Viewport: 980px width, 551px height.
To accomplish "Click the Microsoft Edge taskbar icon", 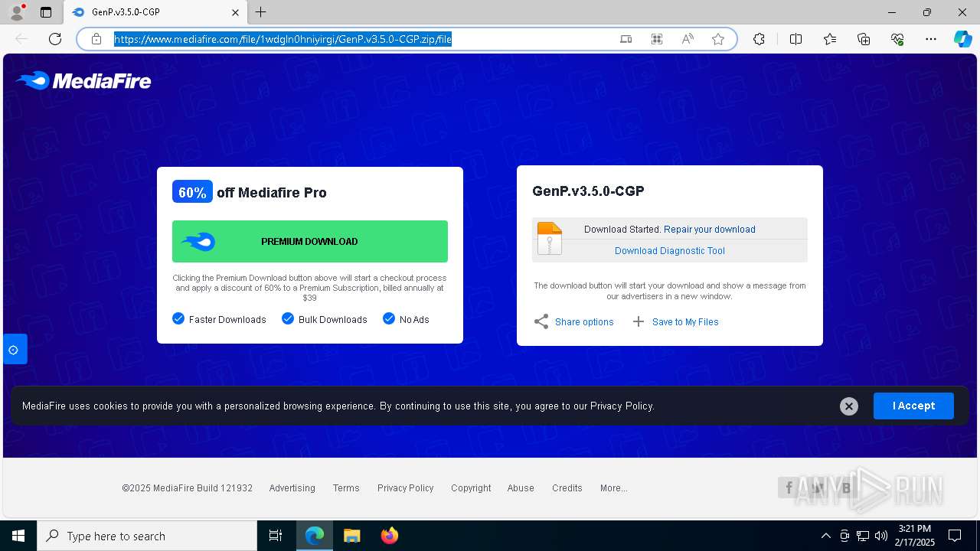I will (x=315, y=536).
